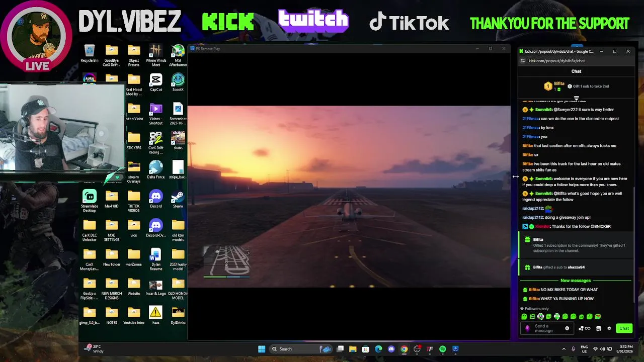Open Google Chrome from the taskbar
644x362 pixels.
(404, 349)
